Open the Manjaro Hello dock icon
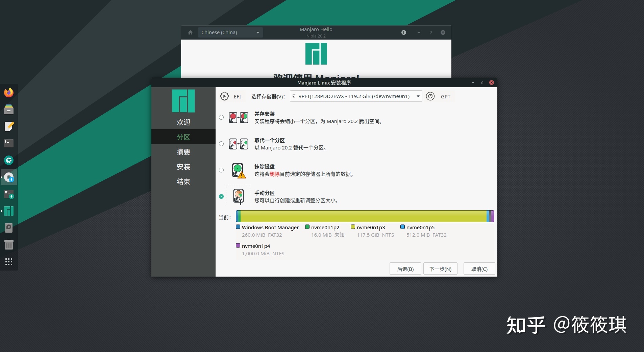This screenshot has height=352, width=644. 9,211
